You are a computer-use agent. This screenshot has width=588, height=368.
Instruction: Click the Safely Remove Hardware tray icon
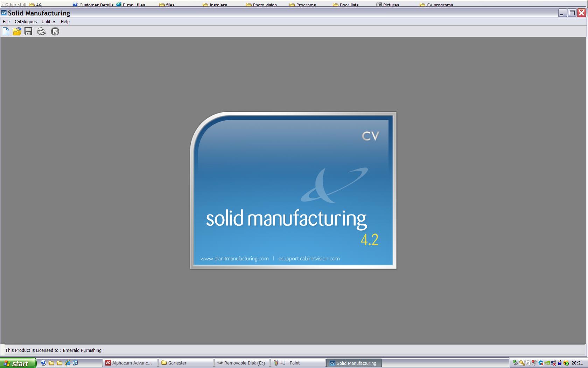[x=515, y=363]
